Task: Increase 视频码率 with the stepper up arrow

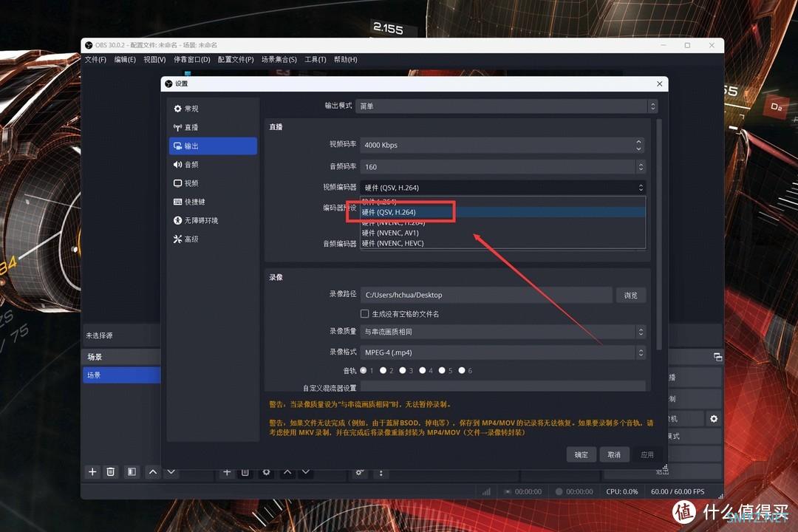Action: [x=638, y=142]
